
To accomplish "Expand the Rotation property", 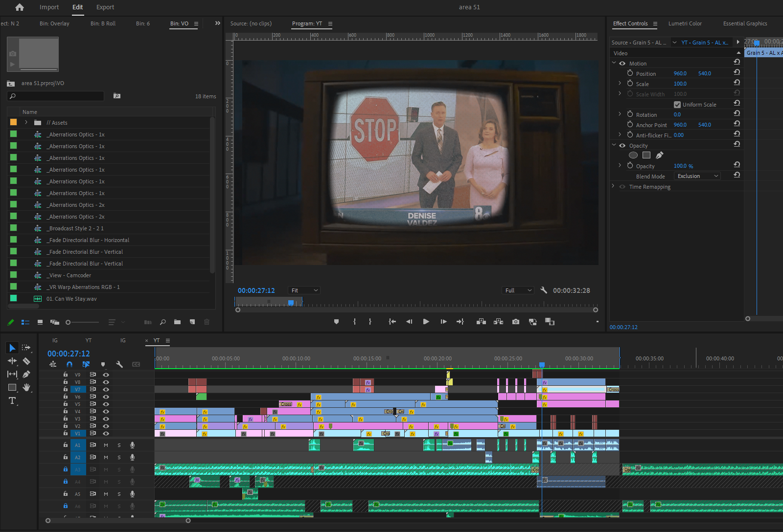I will 620,114.
